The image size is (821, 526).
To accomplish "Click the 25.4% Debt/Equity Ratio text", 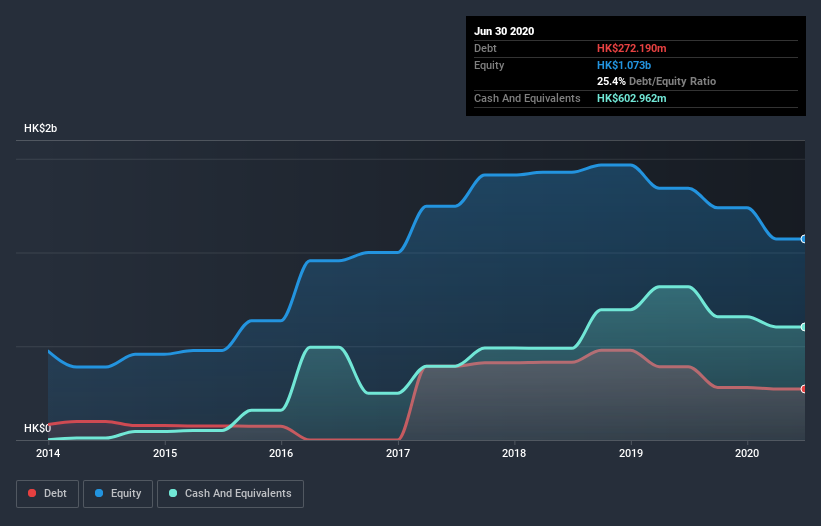I will click(657, 82).
